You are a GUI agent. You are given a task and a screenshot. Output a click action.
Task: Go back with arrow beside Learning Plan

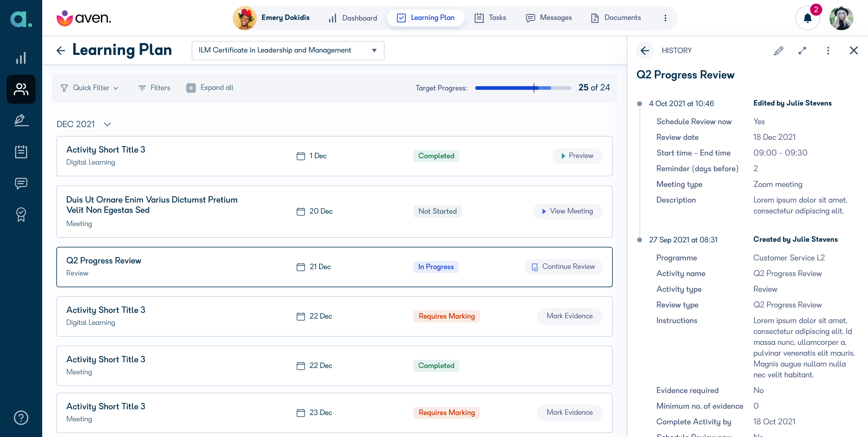pos(61,51)
